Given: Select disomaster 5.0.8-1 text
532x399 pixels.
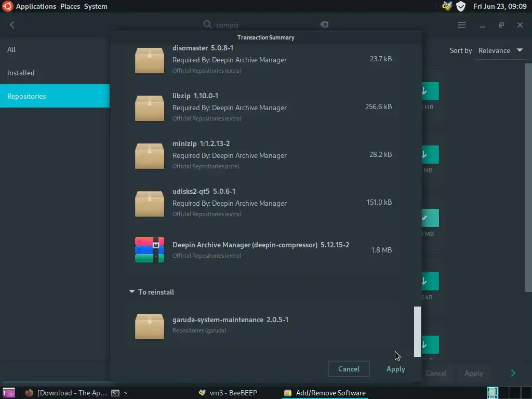Looking at the screenshot, I should (203, 48).
